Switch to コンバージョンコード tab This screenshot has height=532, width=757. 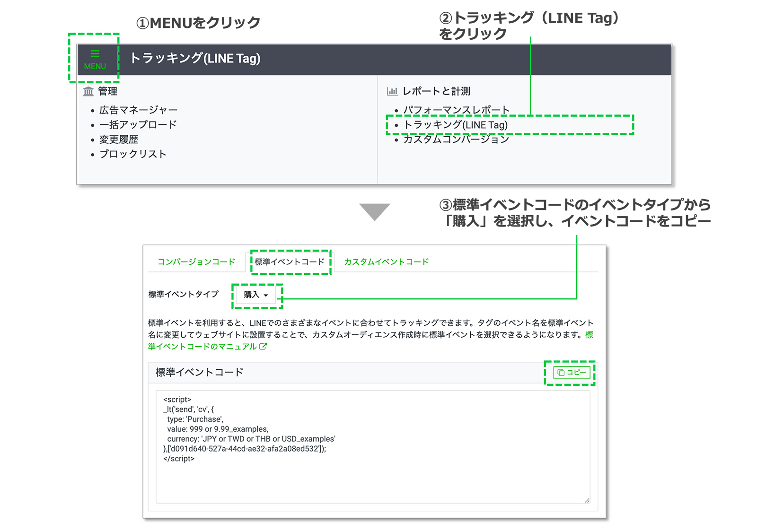(x=196, y=262)
